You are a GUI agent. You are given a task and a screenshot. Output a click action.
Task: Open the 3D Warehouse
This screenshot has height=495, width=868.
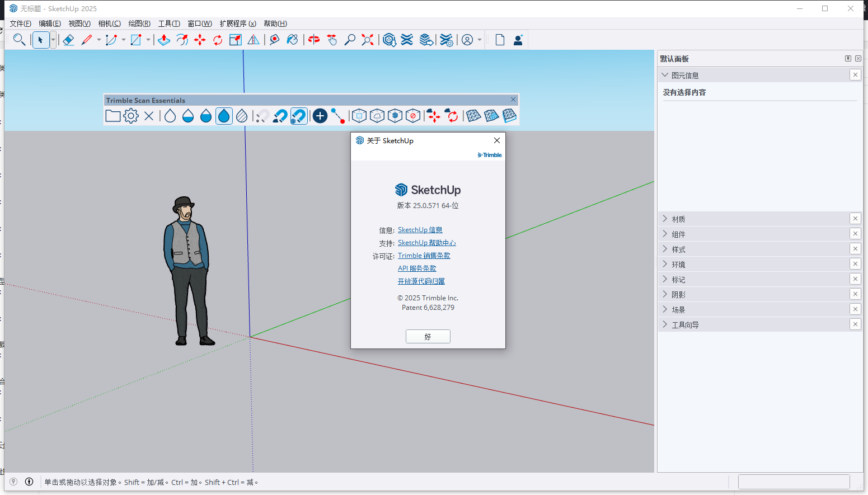tap(390, 40)
